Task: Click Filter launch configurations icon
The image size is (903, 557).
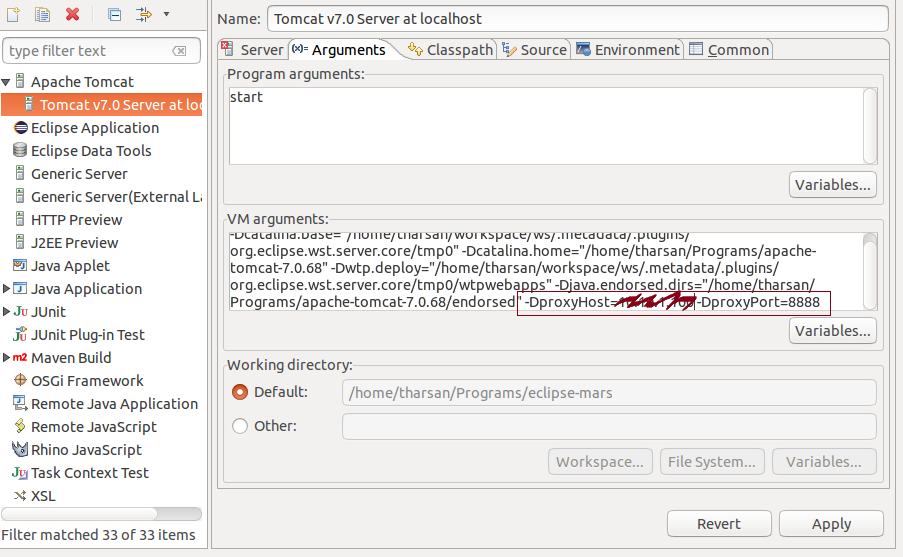Action: pos(143,14)
